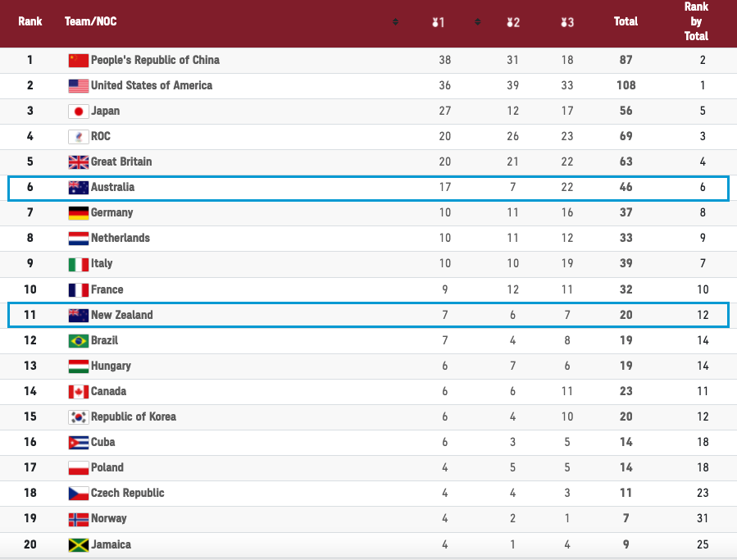Image resolution: width=737 pixels, height=560 pixels.
Task: Click the Brazil flag icon
Action: pyautogui.click(x=78, y=340)
